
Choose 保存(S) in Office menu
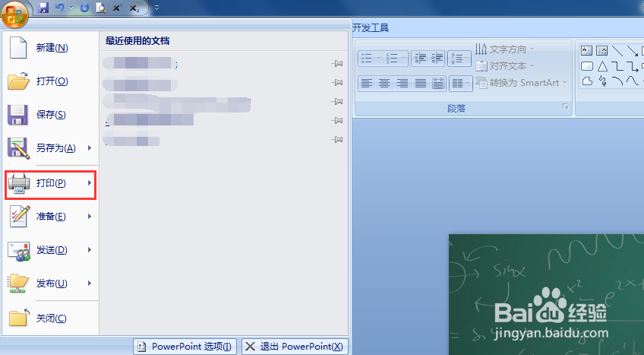[51, 115]
